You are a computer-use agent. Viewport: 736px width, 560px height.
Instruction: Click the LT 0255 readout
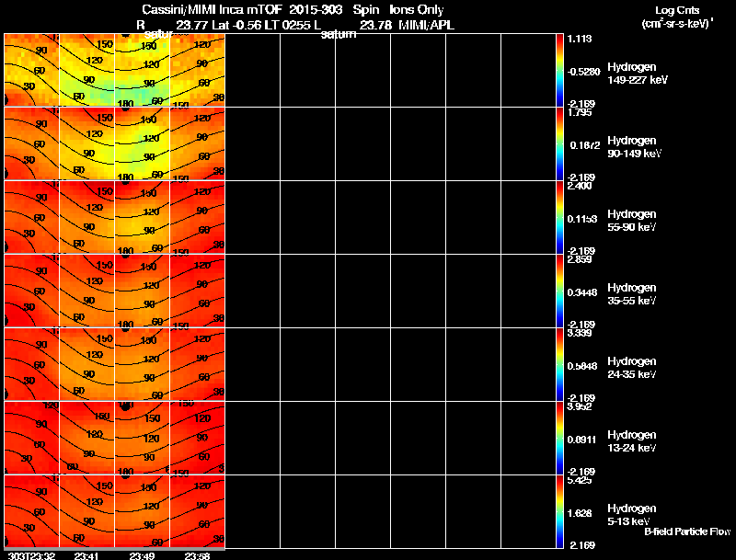288,25
